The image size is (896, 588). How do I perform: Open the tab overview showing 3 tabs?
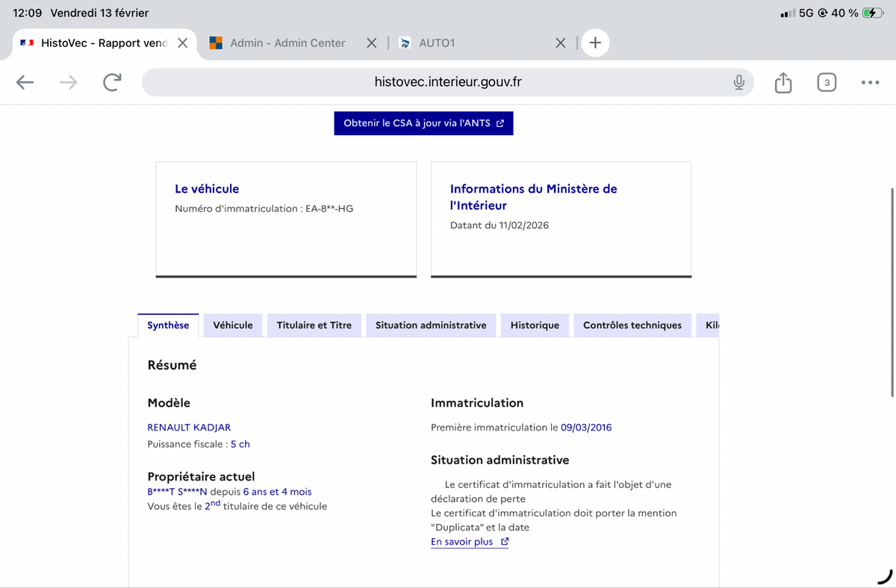[x=826, y=82]
